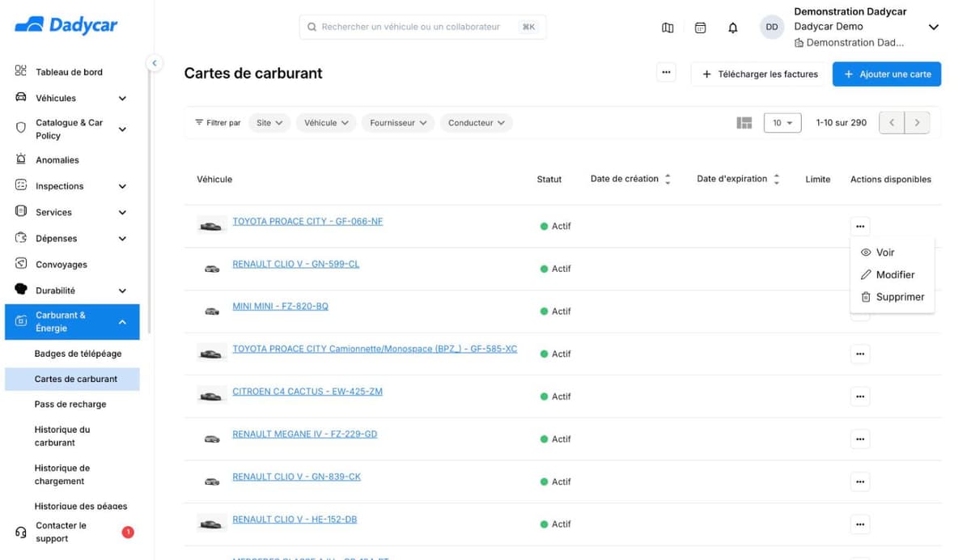Switch the table layout view icon
This screenshot has height=560, width=971.
coord(744,123)
